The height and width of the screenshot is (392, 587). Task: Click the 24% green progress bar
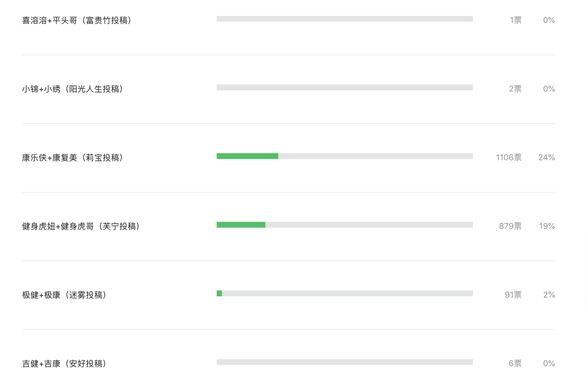pyautogui.click(x=247, y=156)
